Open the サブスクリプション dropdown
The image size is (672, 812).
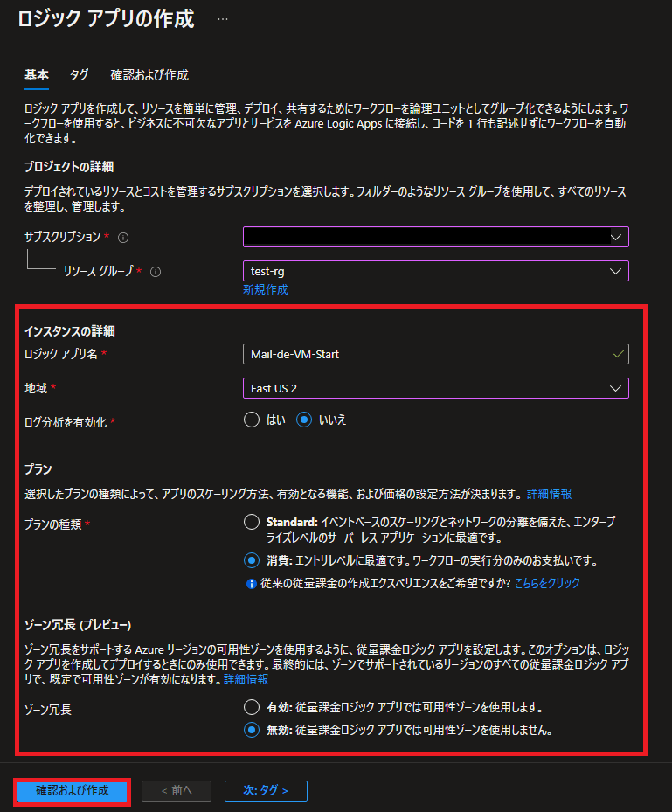[x=436, y=237]
